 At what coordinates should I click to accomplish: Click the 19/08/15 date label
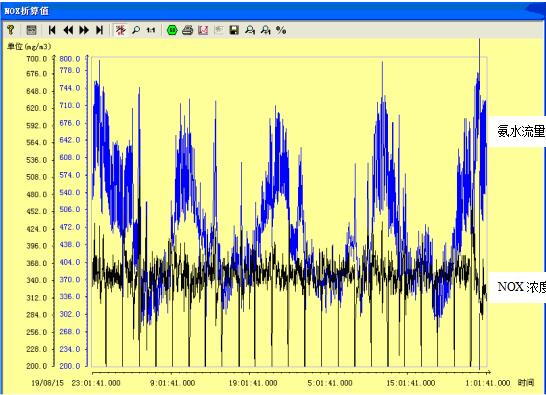click(x=48, y=383)
